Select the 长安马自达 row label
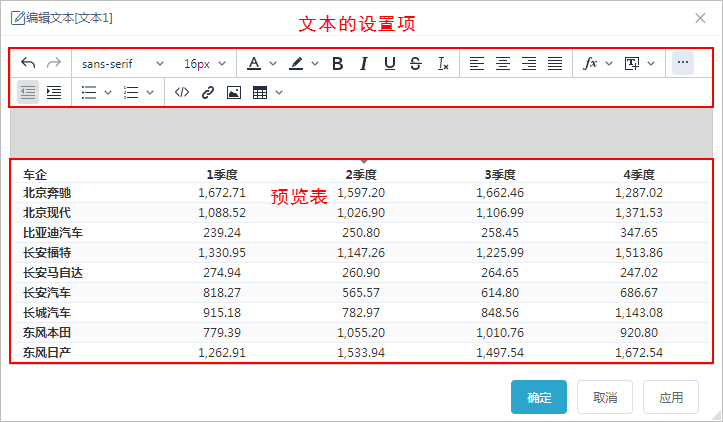The image size is (723, 422). pos(53,273)
